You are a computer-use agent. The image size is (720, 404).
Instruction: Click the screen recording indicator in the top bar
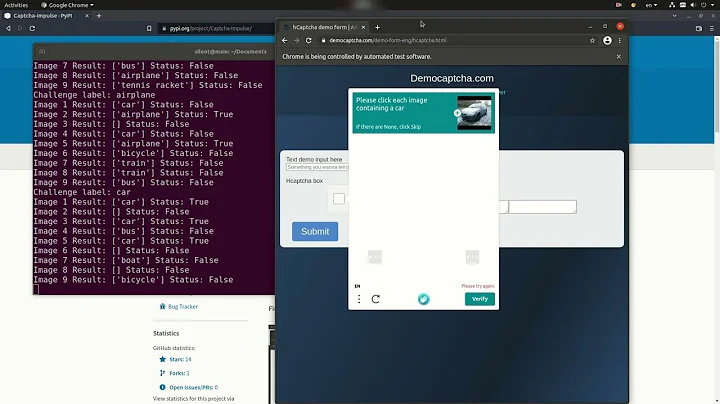[619, 5]
